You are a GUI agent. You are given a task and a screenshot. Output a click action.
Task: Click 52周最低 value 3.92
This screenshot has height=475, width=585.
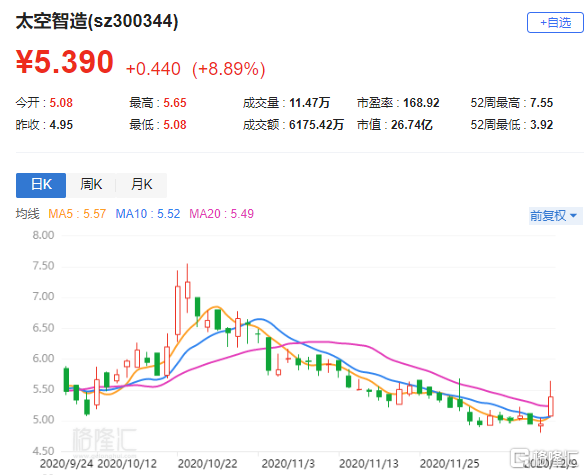pyautogui.click(x=542, y=125)
